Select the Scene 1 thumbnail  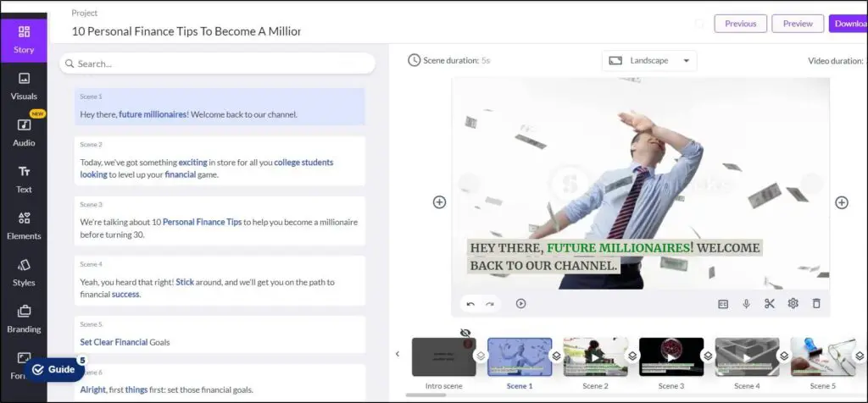[520, 357]
